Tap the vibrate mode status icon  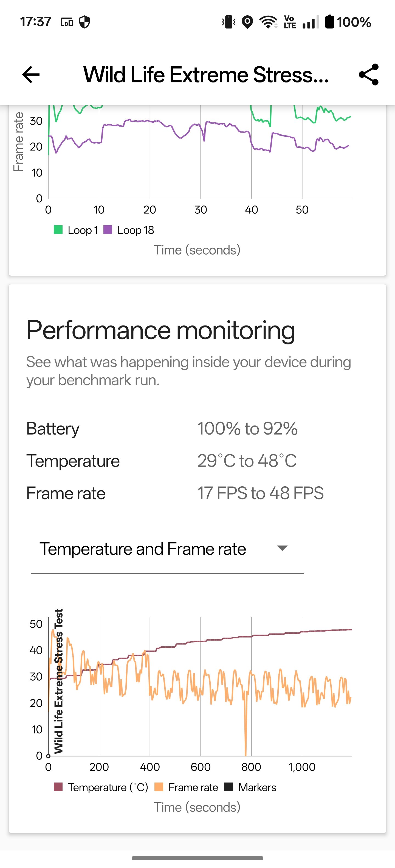pos(228,22)
